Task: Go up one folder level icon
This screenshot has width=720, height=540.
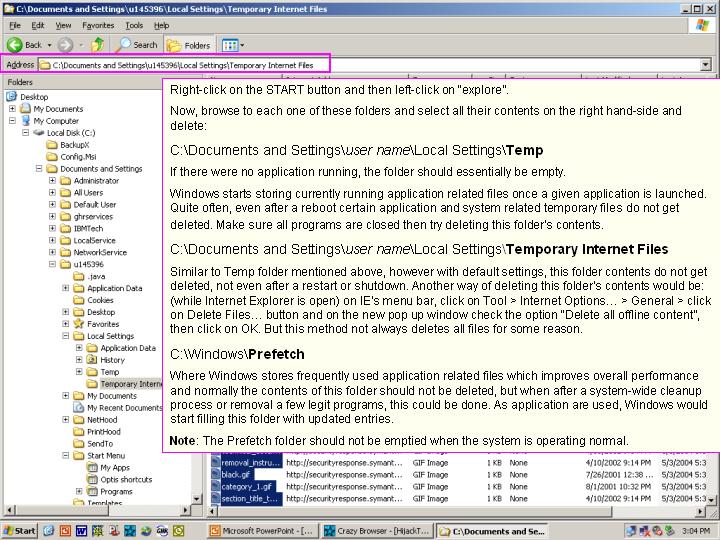Action: click(97, 45)
